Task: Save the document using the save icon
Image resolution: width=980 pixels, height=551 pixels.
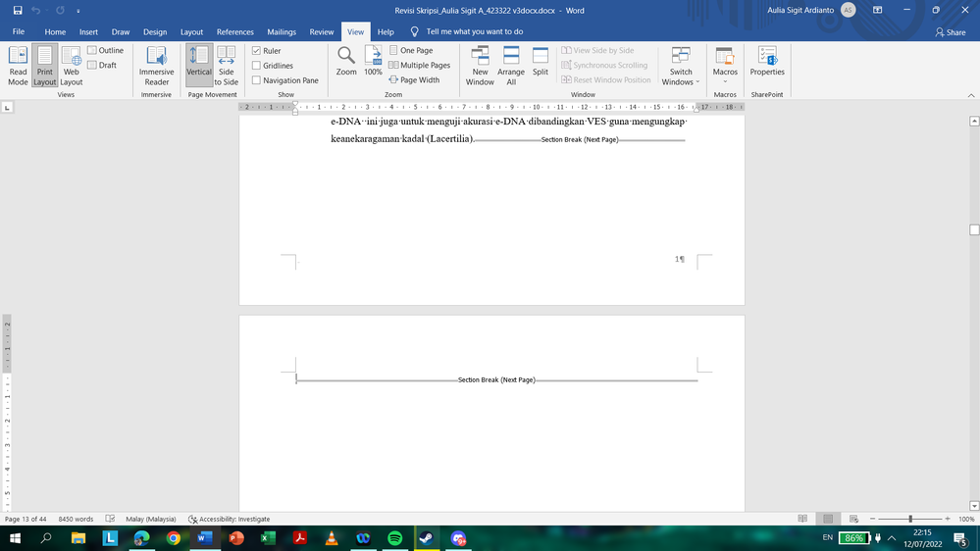Action: (x=18, y=10)
